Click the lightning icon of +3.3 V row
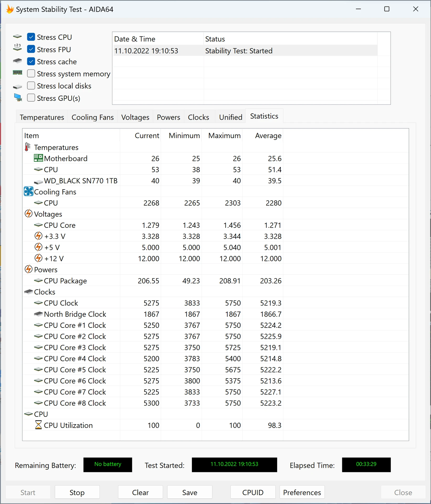 click(x=38, y=236)
